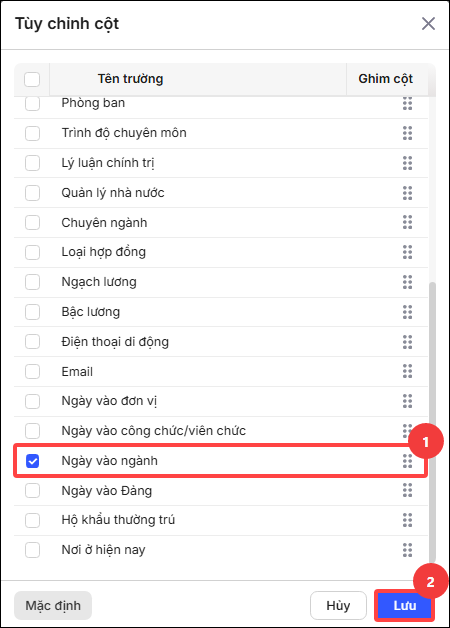The width and height of the screenshot is (450, 628).
Task: Click the drag handle beside Lý luận chính trị
Action: 407,163
